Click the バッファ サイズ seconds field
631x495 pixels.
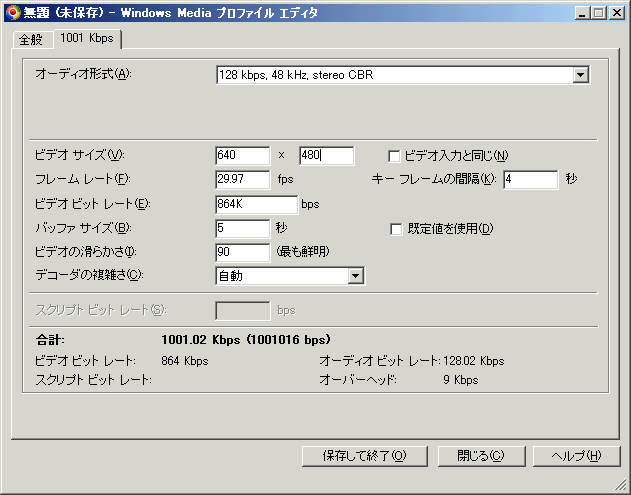coord(242,228)
